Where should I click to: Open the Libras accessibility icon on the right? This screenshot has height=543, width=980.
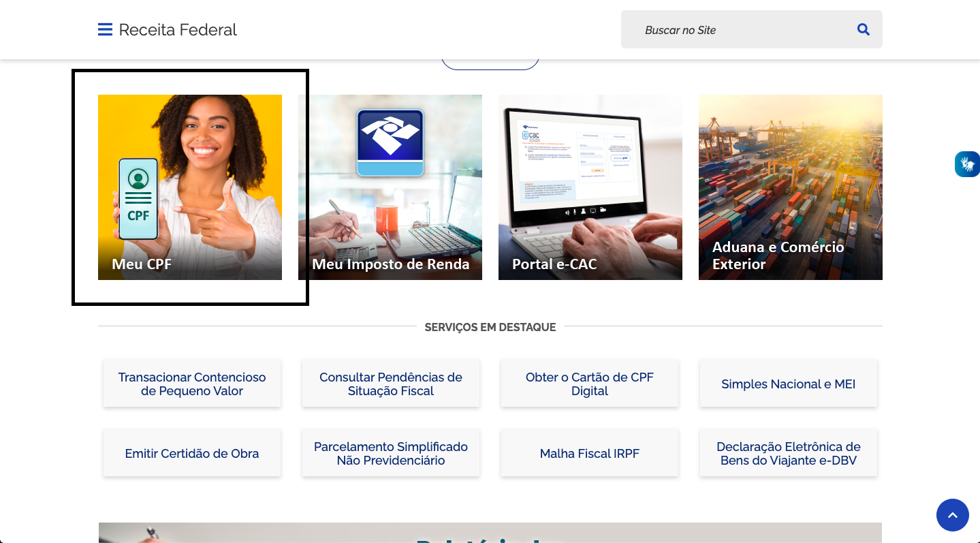(x=967, y=164)
